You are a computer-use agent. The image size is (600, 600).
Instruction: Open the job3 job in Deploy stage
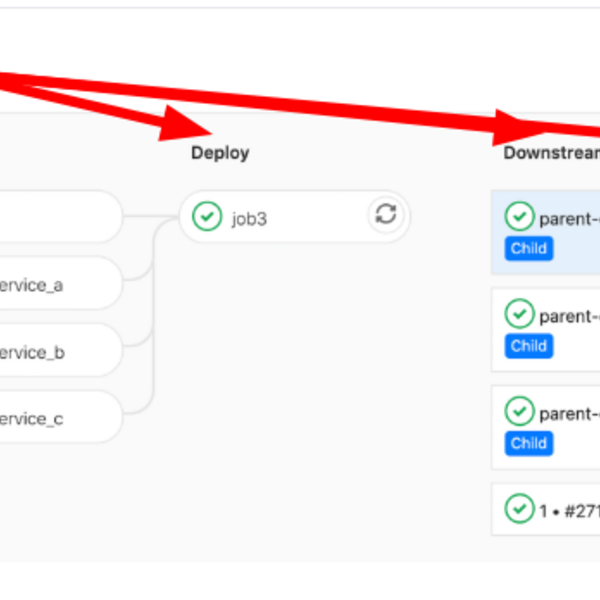click(250, 217)
